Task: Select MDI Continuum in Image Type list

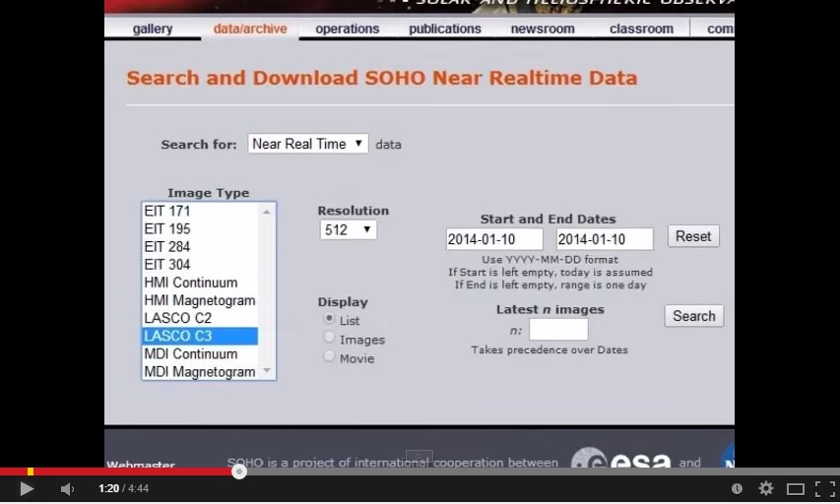Action: 200,353
